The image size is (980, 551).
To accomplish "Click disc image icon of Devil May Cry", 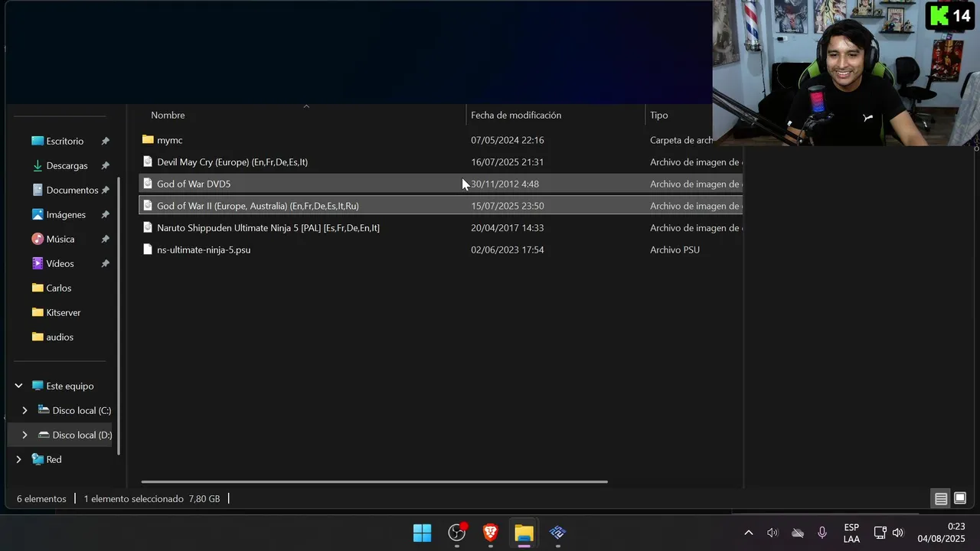I will [148, 161].
